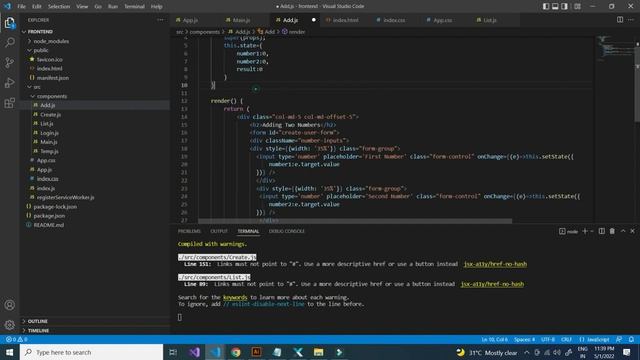Open the View menu
Screen dimensions: 640x360
pyautogui.click(x=82, y=7)
